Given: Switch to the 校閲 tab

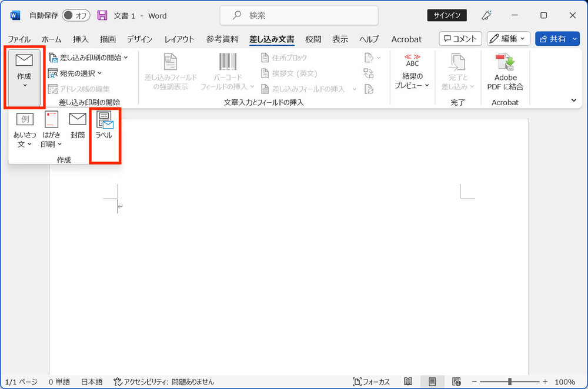Looking at the screenshot, I should click(313, 39).
